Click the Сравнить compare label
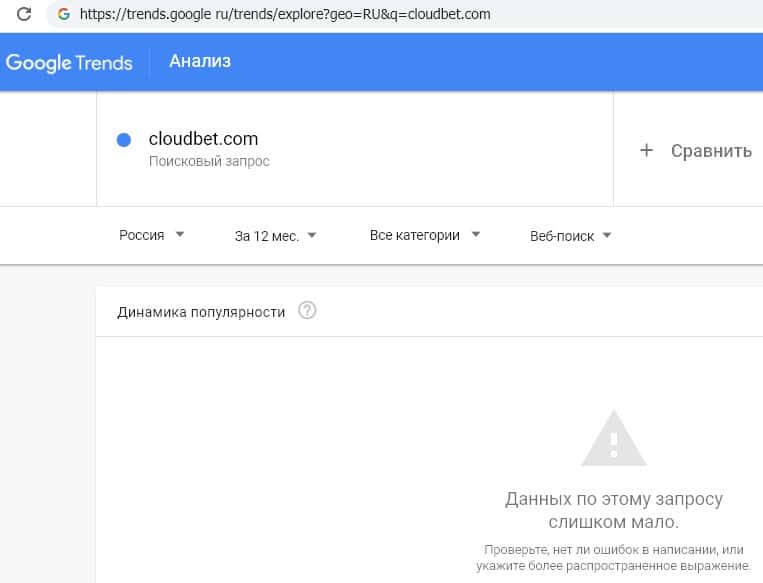The image size is (763, 583). point(711,151)
